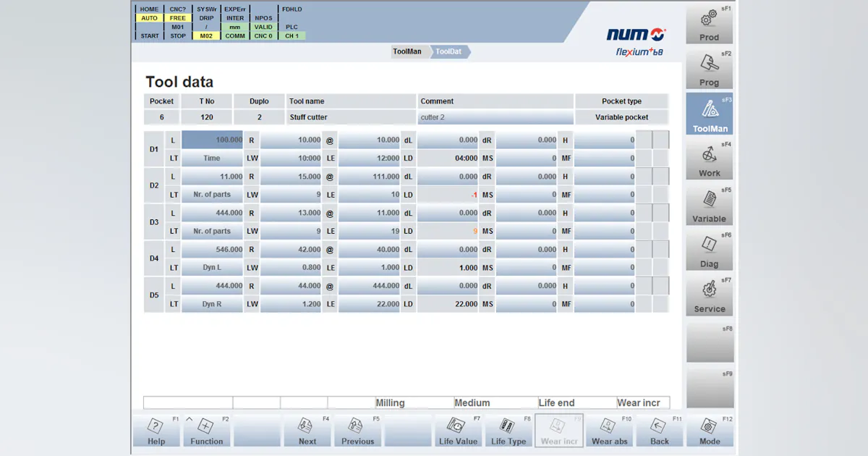
Task: Select the D3 row header
Action: pos(154,222)
